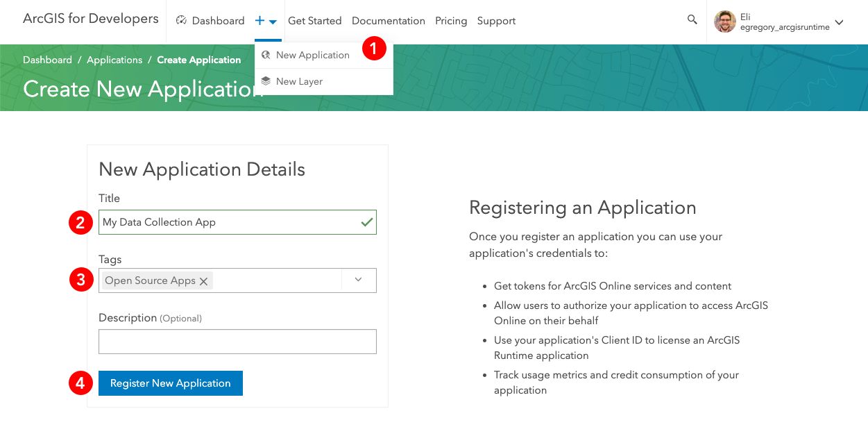Follow the Dashboard breadcrumb link
This screenshot has width=868, height=436.
pyautogui.click(x=47, y=60)
